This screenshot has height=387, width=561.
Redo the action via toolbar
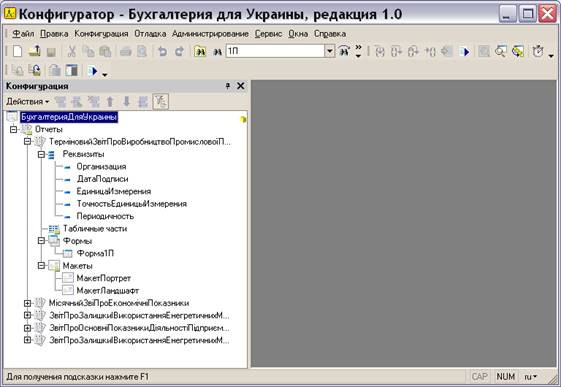tap(179, 52)
